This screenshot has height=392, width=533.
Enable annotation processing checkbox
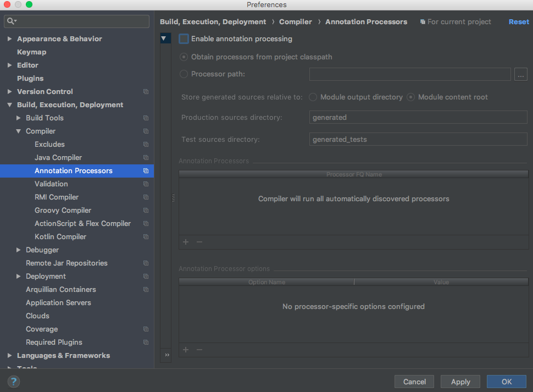(x=184, y=38)
